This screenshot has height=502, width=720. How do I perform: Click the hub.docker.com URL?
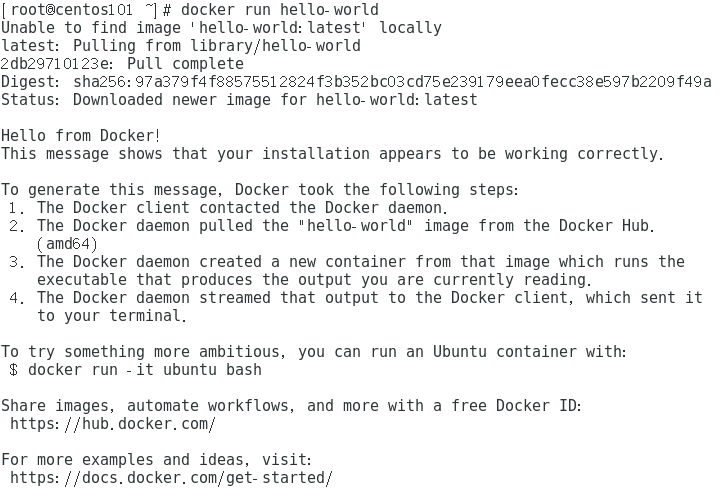112,423
